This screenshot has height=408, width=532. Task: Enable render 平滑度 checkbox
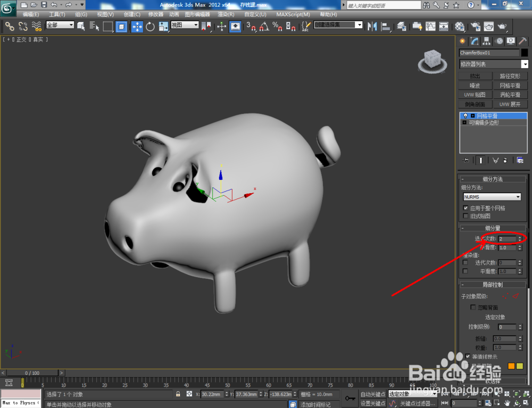tap(465, 271)
